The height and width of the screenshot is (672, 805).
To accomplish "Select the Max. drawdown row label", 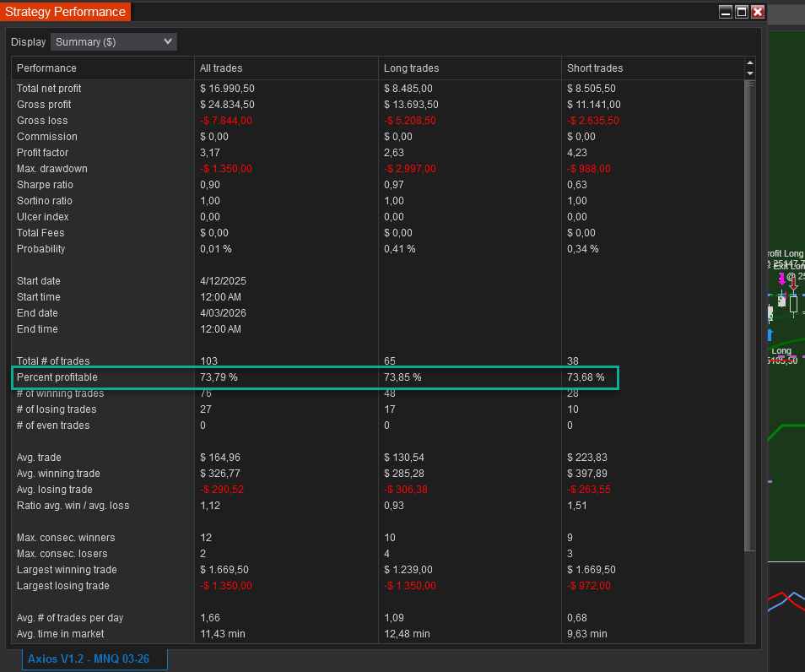I will 52,169.
